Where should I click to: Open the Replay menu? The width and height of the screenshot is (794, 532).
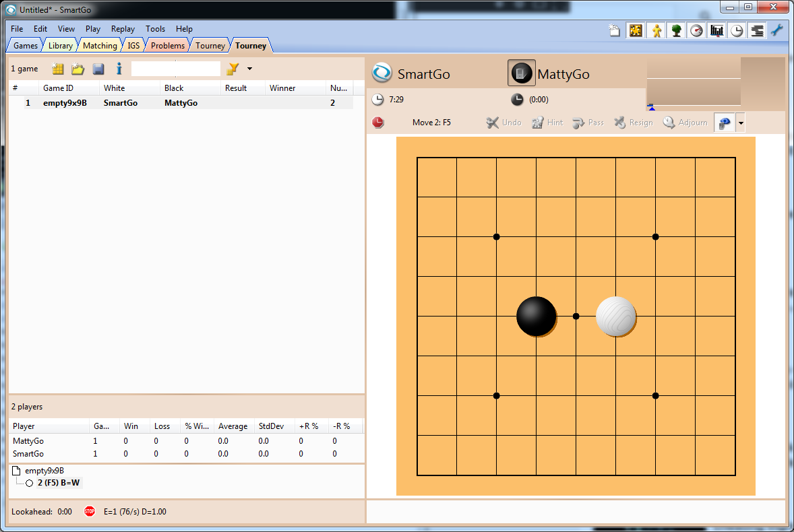coord(123,29)
